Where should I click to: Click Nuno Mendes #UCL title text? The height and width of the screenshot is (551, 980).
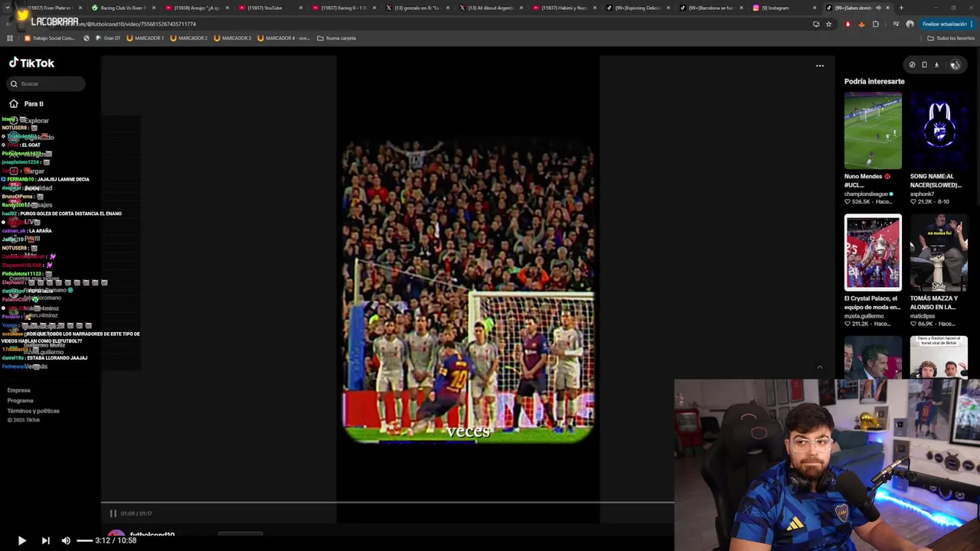[x=867, y=181]
